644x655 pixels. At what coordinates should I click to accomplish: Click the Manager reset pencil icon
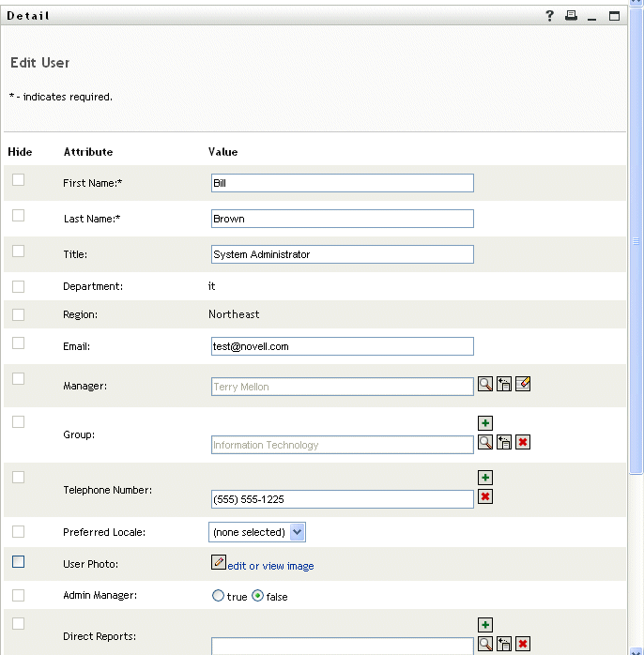coord(523,384)
